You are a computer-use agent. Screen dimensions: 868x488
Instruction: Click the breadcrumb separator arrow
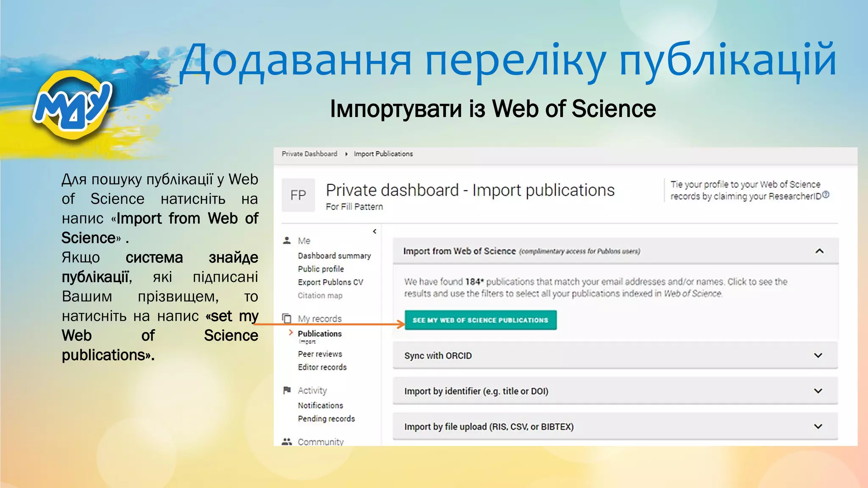pos(346,154)
